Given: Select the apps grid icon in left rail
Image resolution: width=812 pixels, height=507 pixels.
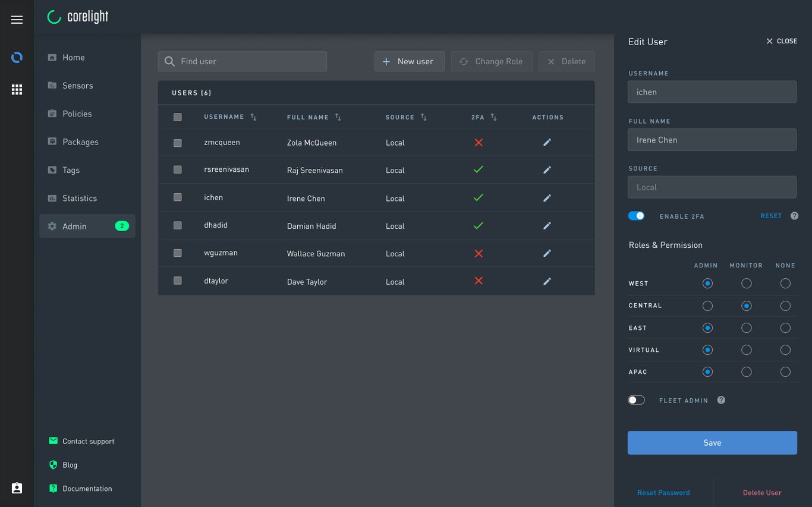Looking at the screenshot, I should (x=17, y=89).
